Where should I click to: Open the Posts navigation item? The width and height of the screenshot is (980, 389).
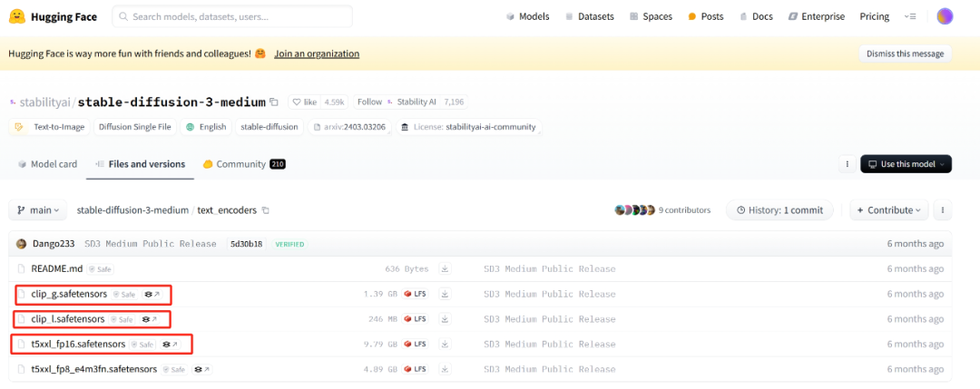click(706, 17)
